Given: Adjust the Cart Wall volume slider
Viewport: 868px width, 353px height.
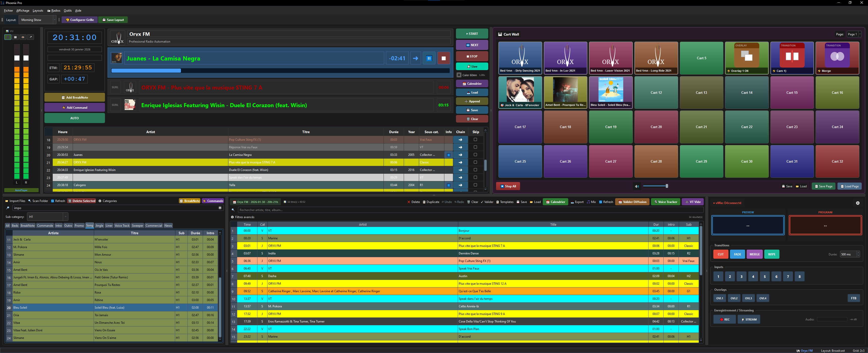Looking at the screenshot, I should click(655, 186).
